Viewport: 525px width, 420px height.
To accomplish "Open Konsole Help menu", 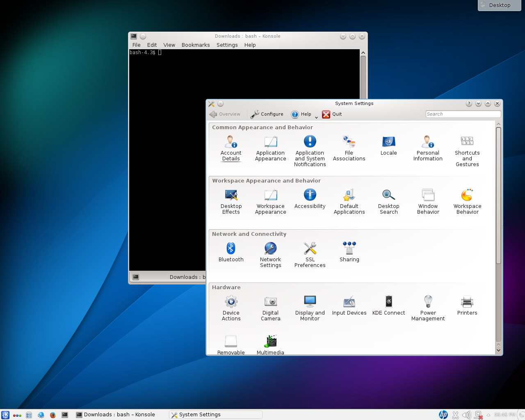I will click(250, 45).
